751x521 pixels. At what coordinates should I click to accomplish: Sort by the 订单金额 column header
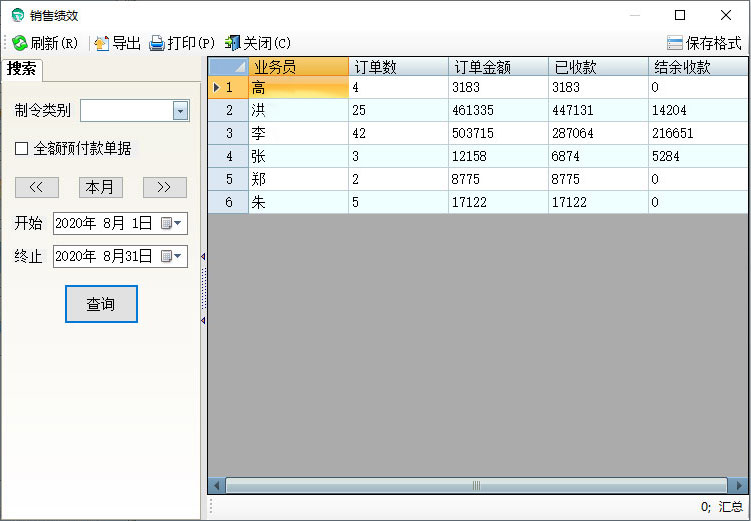[497, 67]
